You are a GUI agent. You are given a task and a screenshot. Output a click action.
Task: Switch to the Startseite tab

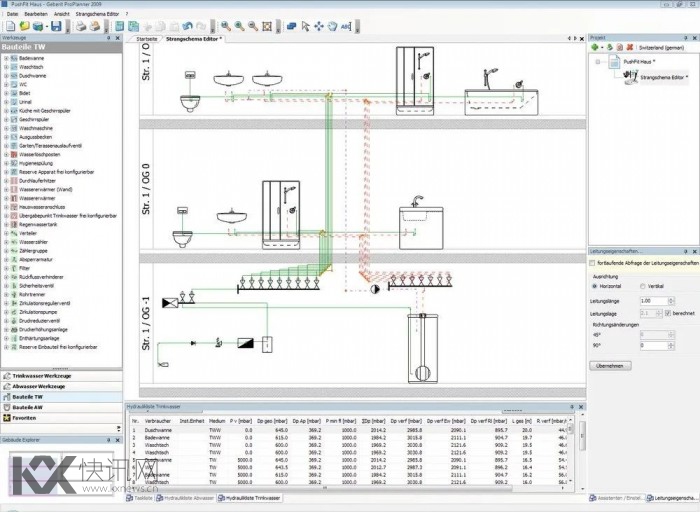coord(147,38)
